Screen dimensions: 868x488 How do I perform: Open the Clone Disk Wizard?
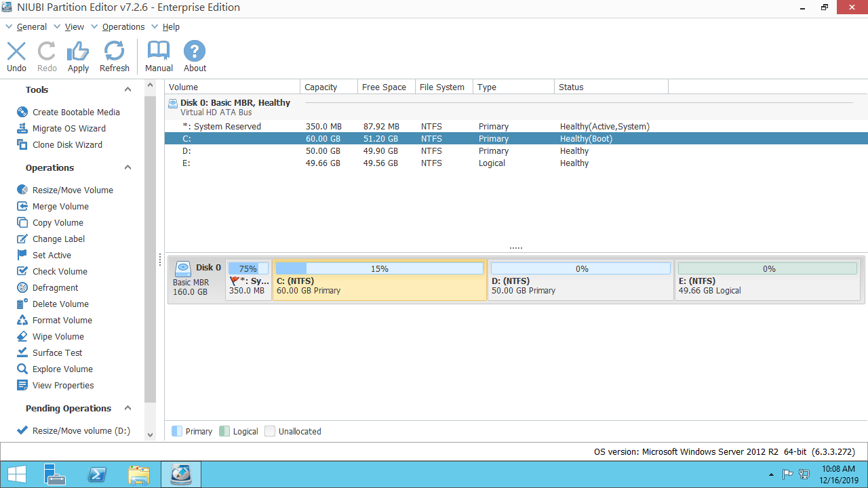click(x=67, y=144)
